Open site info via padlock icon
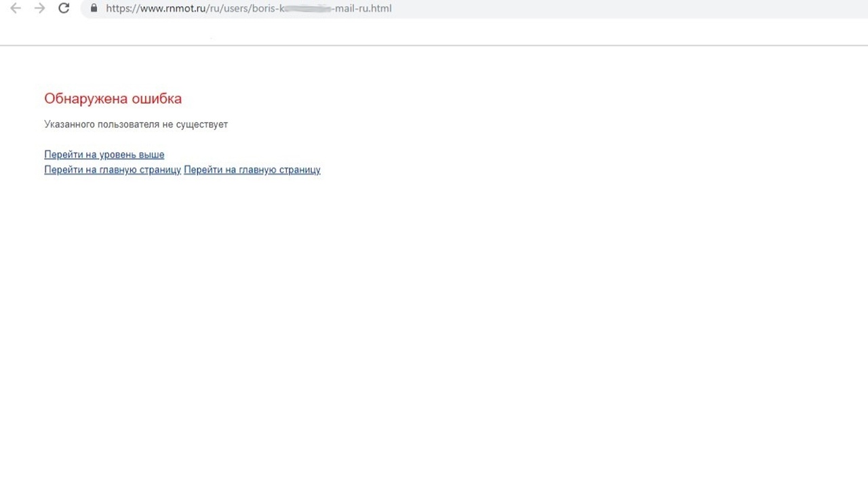Image resolution: width=868 pixels, height=488 pixels. click(94, 9)
